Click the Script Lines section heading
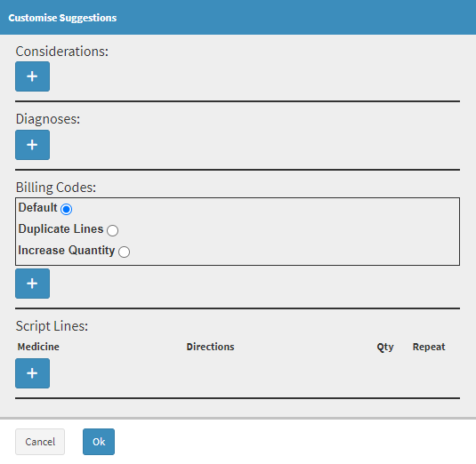Screen dimensions: 476x464 click(52, 326)
